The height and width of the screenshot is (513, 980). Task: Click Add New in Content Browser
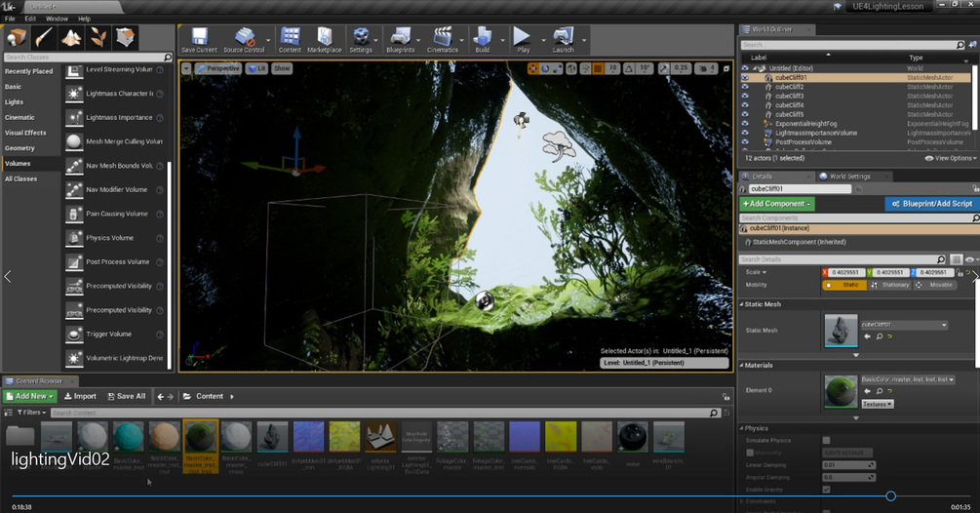click(x=30, y=396)
